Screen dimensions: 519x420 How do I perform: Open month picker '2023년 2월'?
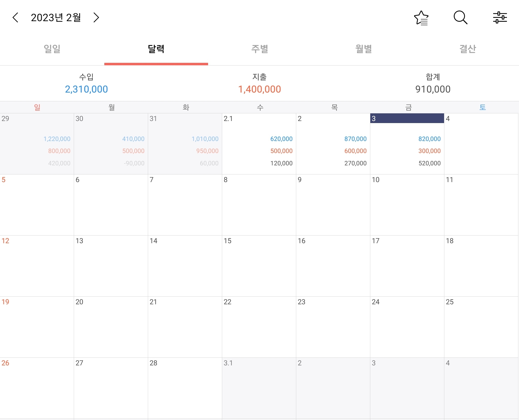click(56, 18)
